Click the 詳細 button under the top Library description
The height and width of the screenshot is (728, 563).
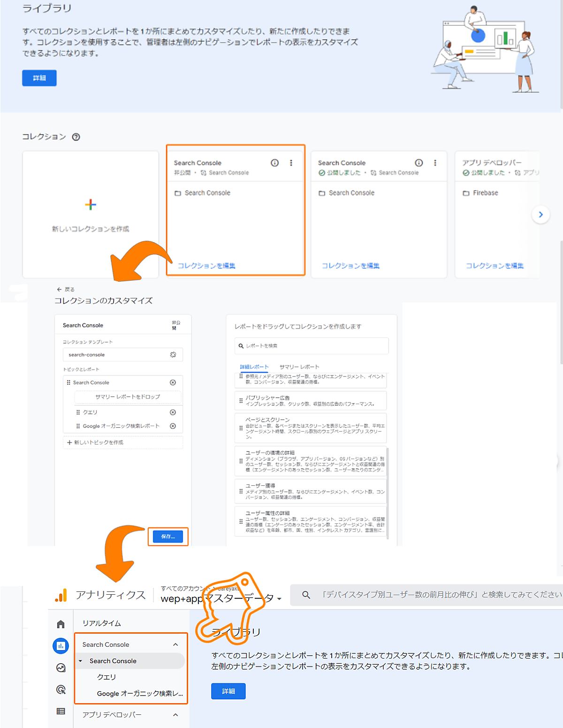[x=39, y=78]
